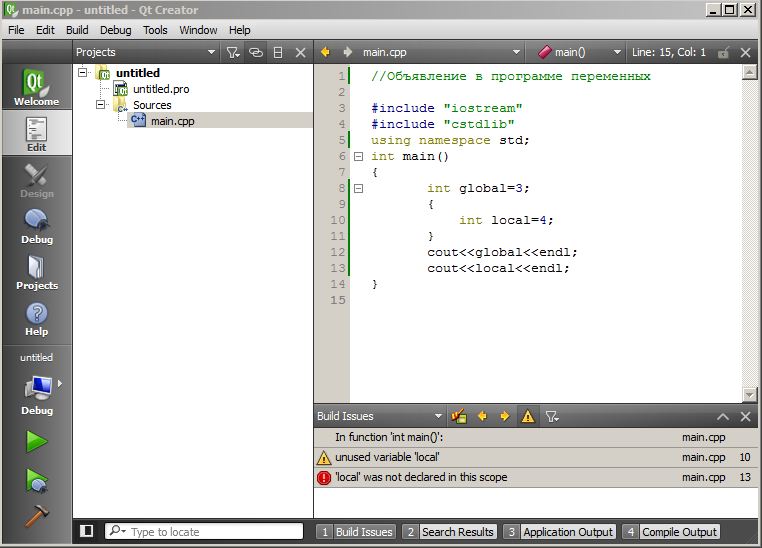
Task: Select the 'local' was not declared error
Action: tap(536, 478)
